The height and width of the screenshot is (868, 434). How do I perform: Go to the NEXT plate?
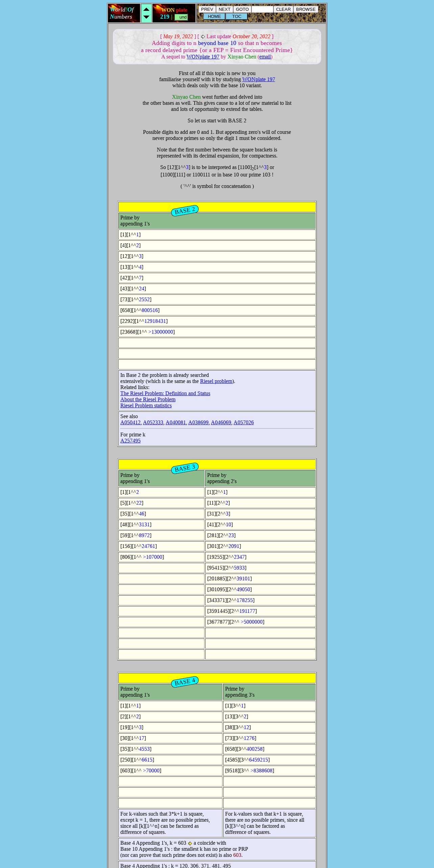pos(224,9)
